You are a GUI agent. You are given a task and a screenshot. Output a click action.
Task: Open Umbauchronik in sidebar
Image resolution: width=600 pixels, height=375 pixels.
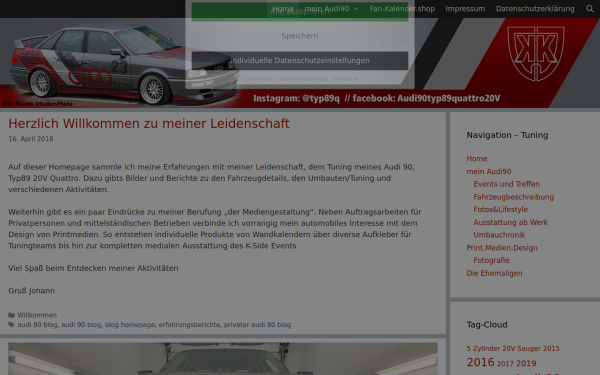point(499,235)
